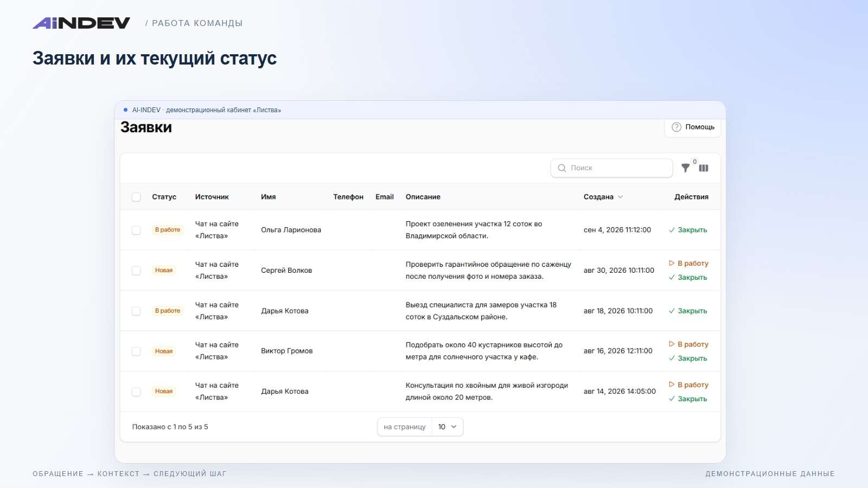The image size is (868, 488).
Task: Sort by the Создана column arrow
Action: click(x=620, y=197)
